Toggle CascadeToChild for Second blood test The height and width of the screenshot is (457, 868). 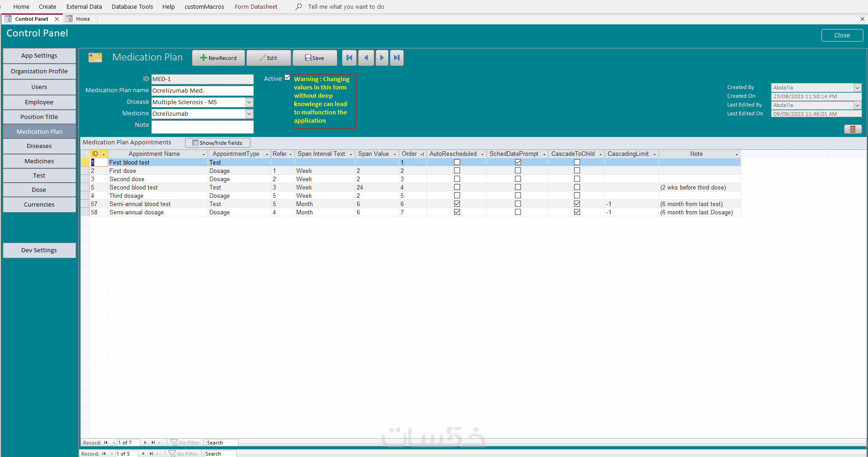tap(577, 187)
